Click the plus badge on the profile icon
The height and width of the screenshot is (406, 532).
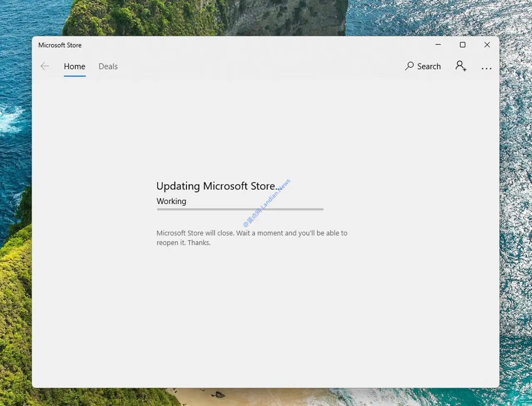click(x=464, y=70)
